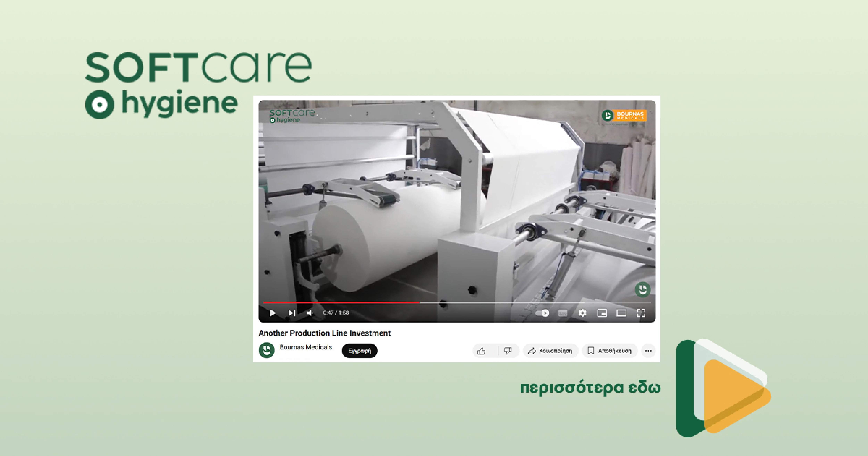Click the Εγγραφή subscribe button
The image size is (868, 456).
tap(360, 351)
